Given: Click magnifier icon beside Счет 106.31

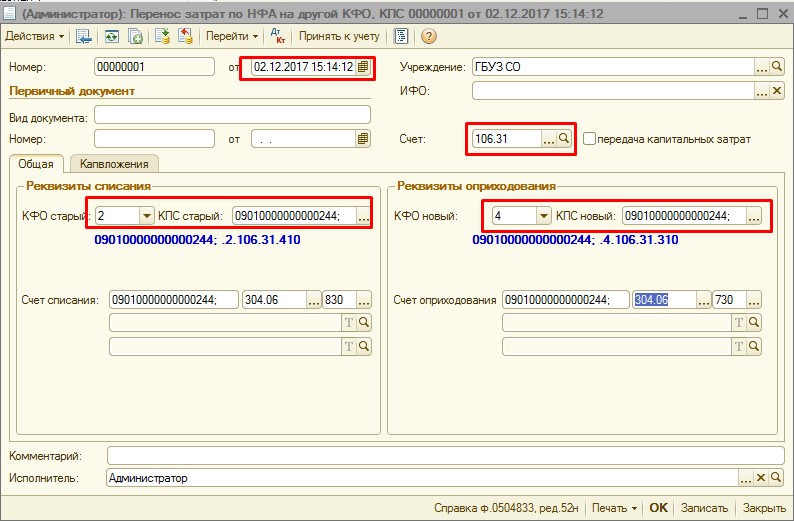Looking at the screenshot, I should pos(564,139).
